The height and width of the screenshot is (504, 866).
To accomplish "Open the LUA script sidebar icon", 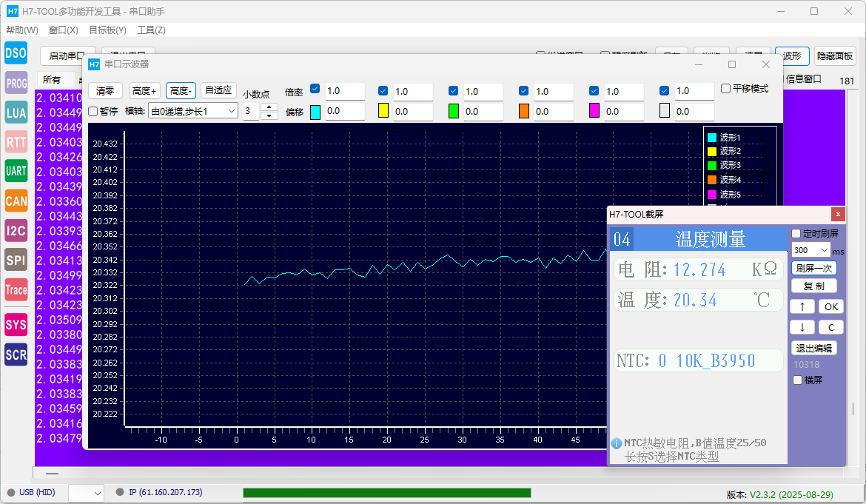I will [x=16, y=112].
